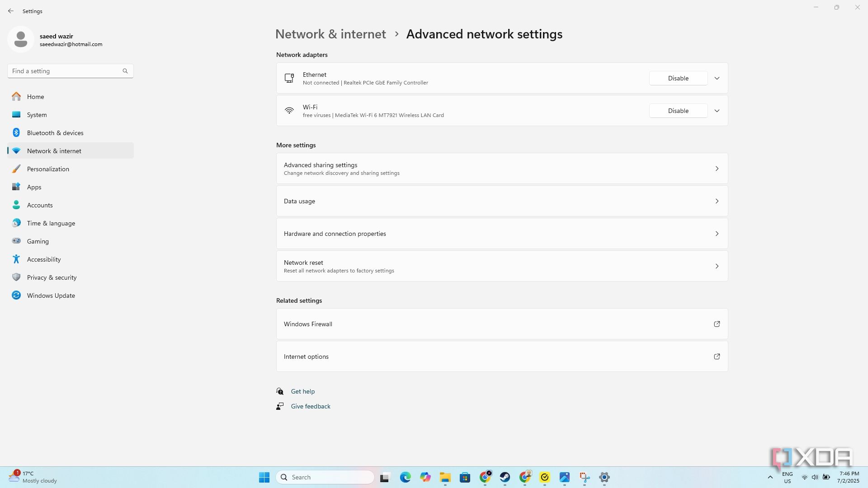Click the Ethernet adapter icon
This screenshot has height=488, width=868.
coord(289,78)
